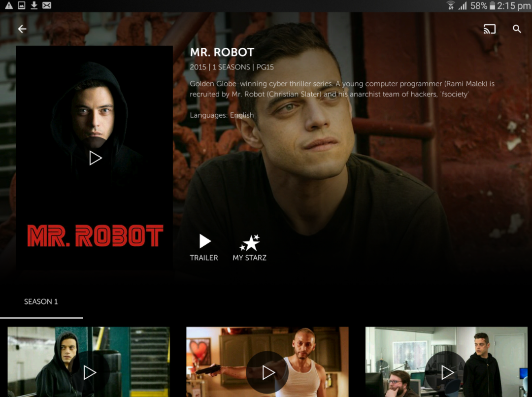Play Mr. Robot from the poster play icon

click(96, 158)
